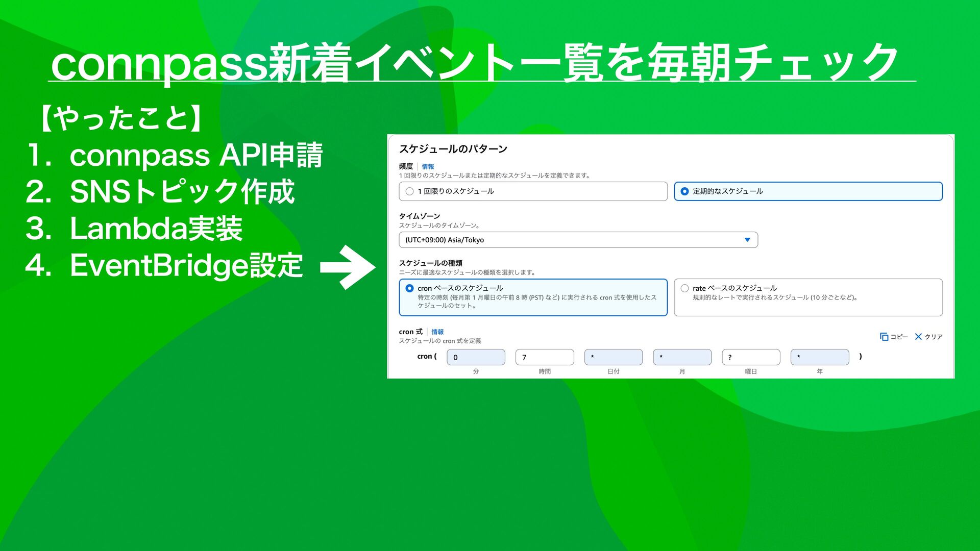The height and width of the screenshot is (551, 980).
Task: Click the cron 日付 field
Action: (613, 357)
